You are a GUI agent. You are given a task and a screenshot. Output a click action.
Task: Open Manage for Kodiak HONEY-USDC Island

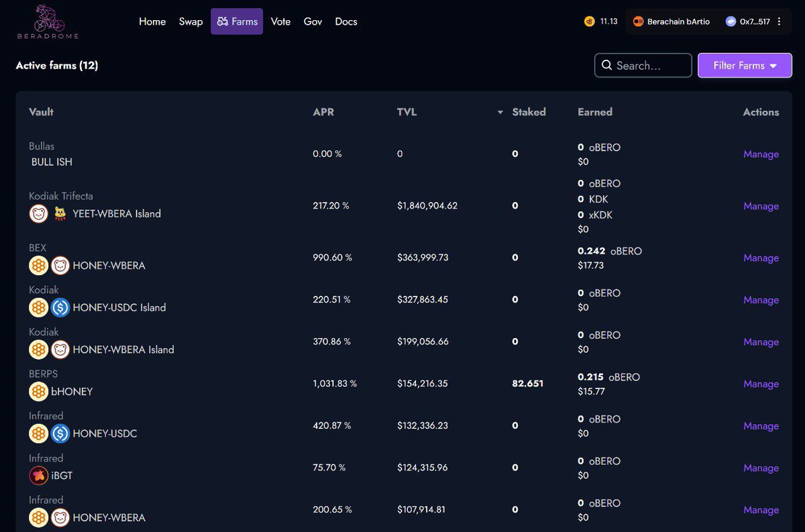[x=761, y=301]
